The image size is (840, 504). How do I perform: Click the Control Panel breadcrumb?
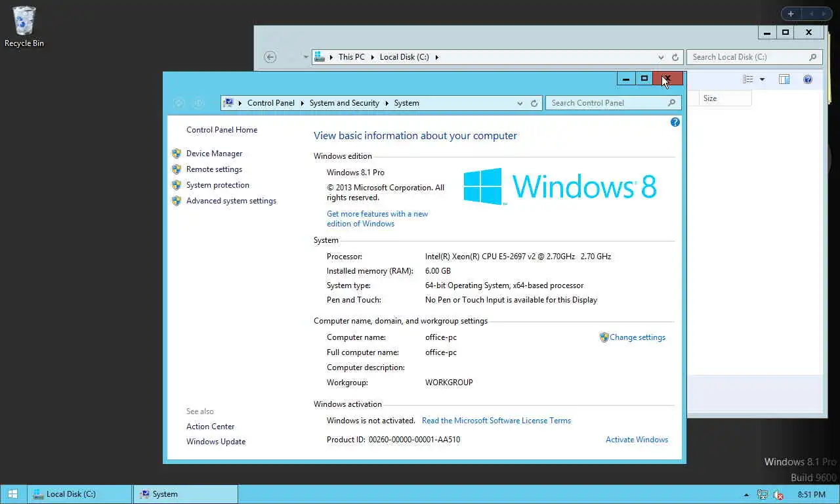coord(271,103)
